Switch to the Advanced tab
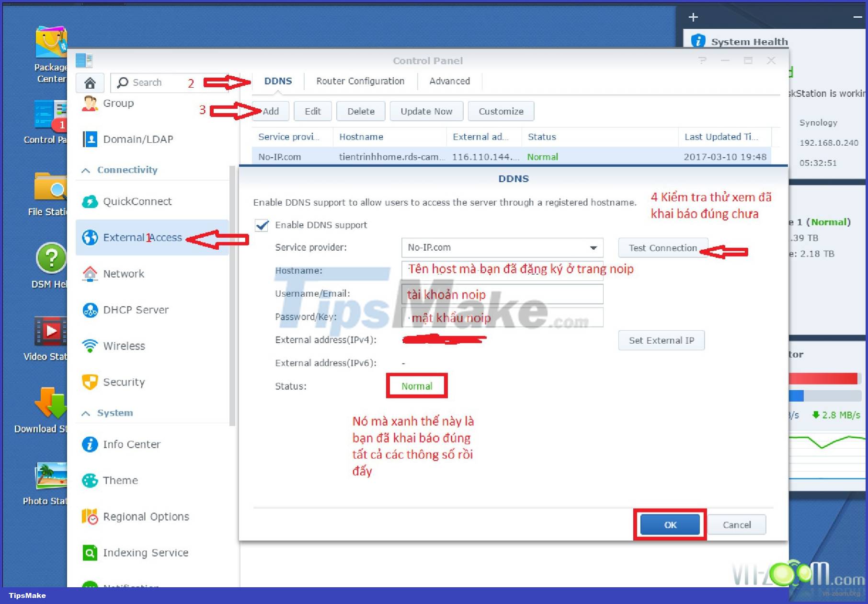The height and width of the screenshot is (604, 868). (x=449, y=81)
